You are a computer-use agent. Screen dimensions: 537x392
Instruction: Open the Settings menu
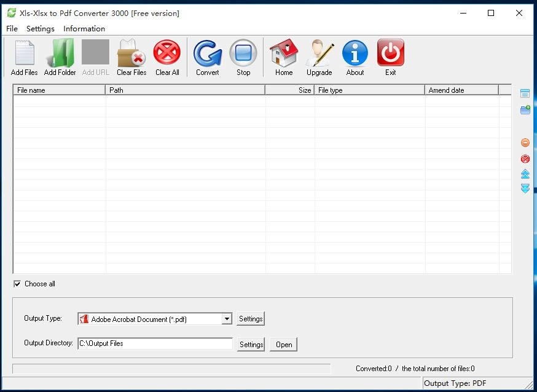coord(41,29)
